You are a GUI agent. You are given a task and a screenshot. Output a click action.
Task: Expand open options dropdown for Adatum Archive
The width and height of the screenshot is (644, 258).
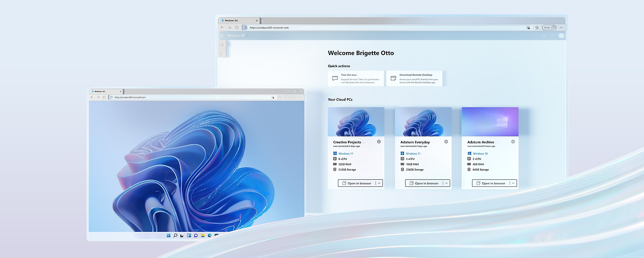pyautogui.click(x=513, y=183)
